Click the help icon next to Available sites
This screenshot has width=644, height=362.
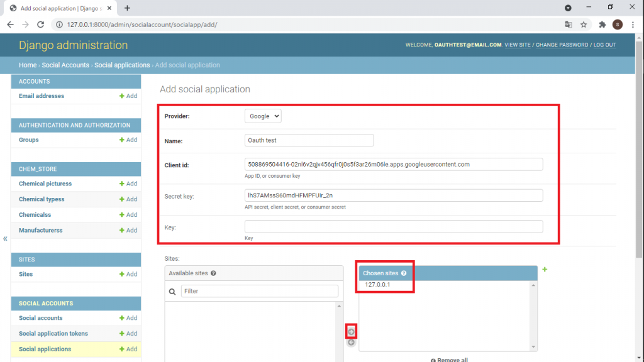click(x=214, y=273)
